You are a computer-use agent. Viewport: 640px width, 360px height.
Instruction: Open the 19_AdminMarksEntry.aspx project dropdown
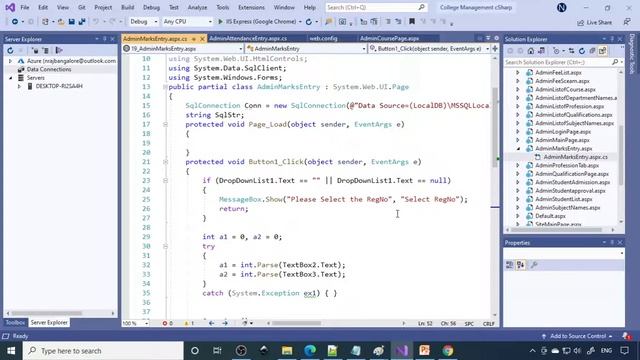click(x=183, y=49)
